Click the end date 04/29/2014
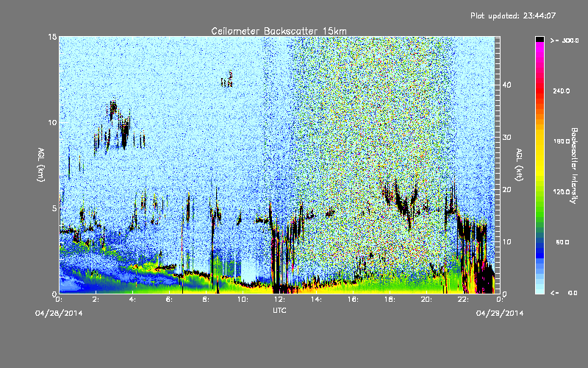Screen dimensions: 588x368 pos(500,314)
